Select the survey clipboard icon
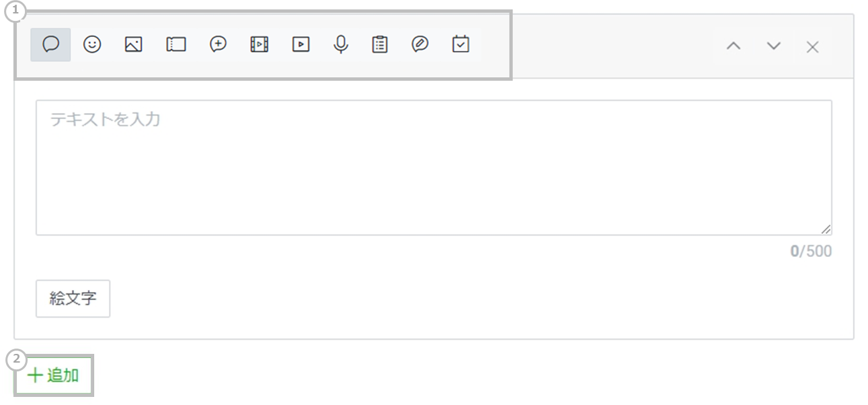 point(380,45)
